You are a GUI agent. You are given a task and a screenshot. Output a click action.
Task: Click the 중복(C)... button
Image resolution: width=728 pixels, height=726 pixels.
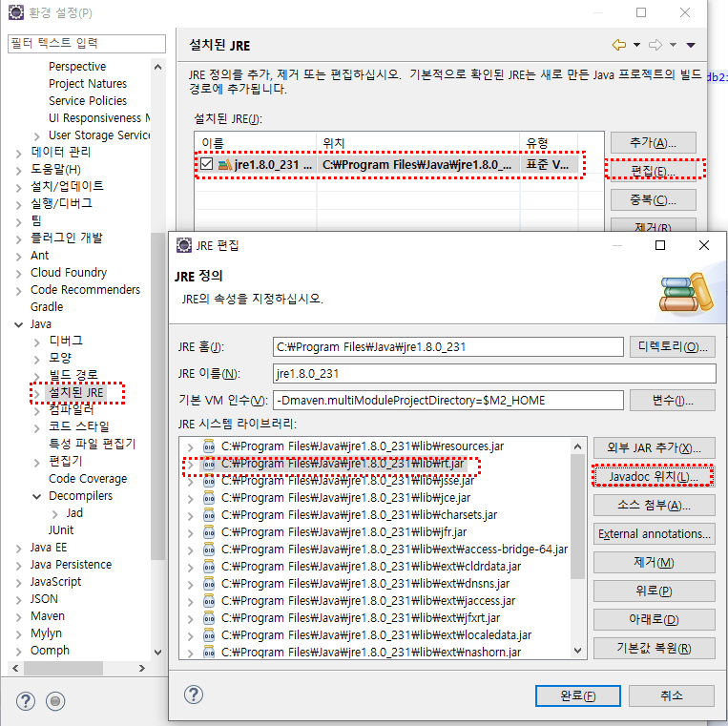654,200
